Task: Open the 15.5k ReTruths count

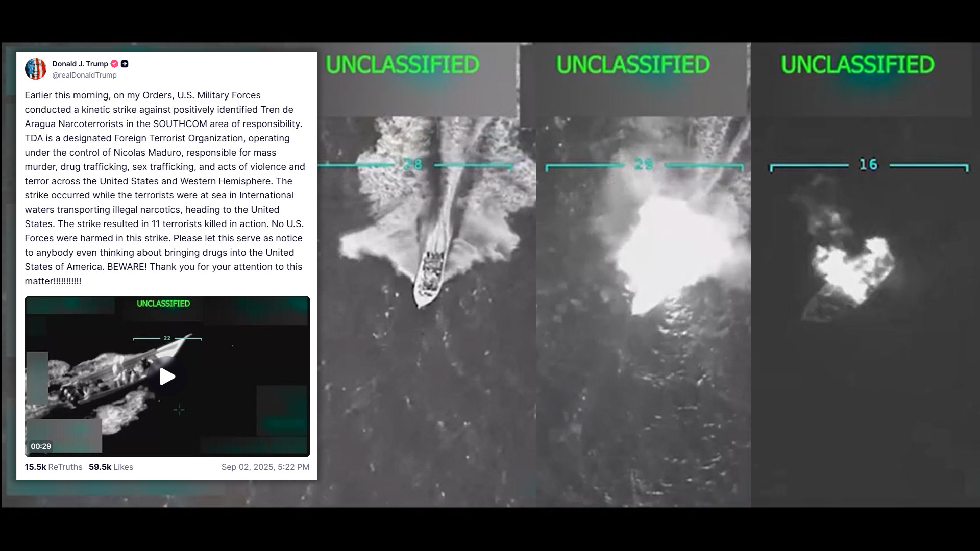Action: point(54,467)
